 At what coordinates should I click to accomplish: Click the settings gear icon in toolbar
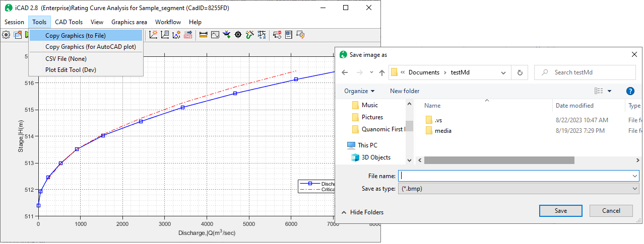click(6, 35)
